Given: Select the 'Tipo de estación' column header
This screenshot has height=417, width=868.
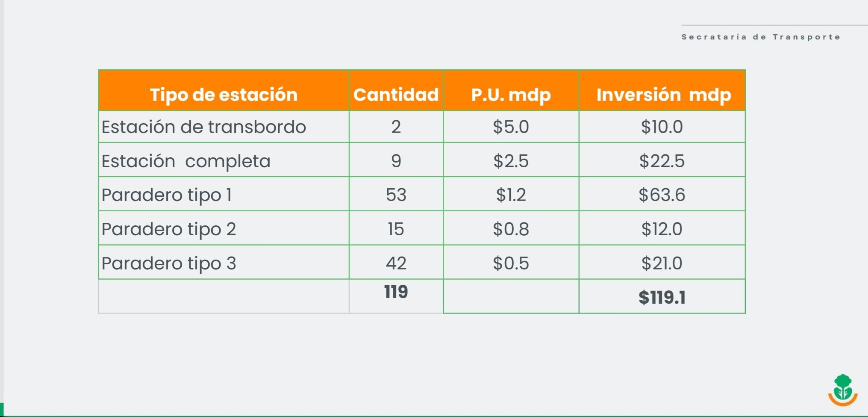Looking at the screenshot, I should [x=224, y=95].
